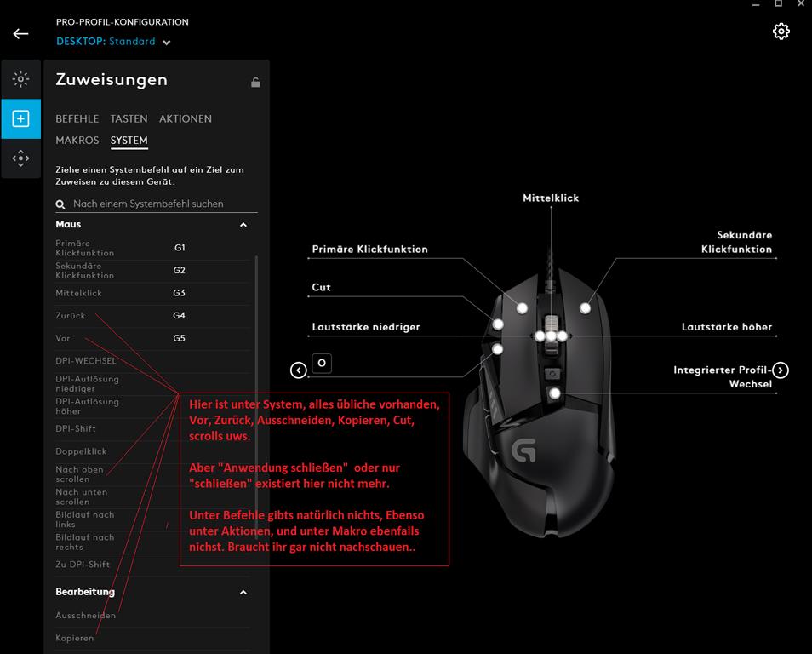Go back using the arrow icon
The image size is (812, 654).
click(20, 34)
